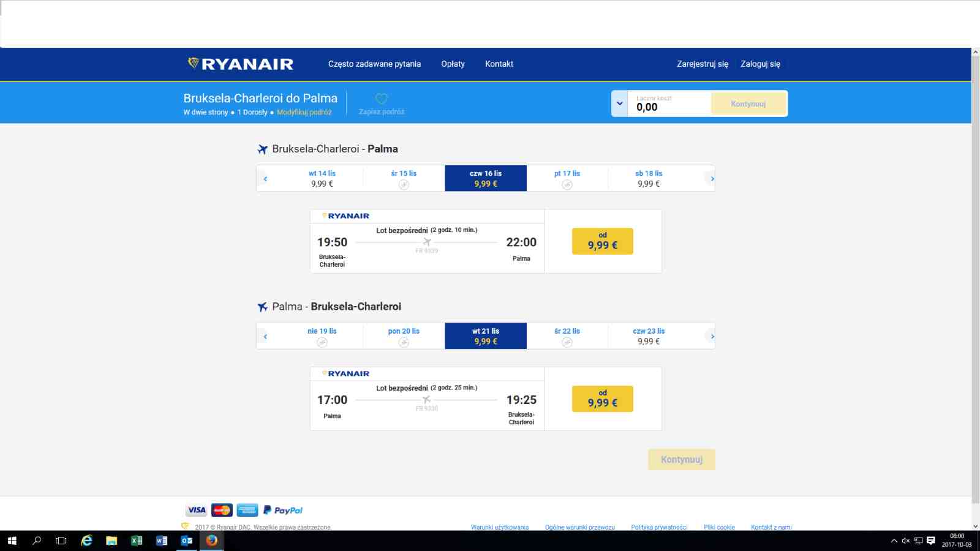The width and height of the screenshot is (980, 551).
Task: Select outbound date pt 17 lis
Action: pyautogui.click(x=567, y=178)
